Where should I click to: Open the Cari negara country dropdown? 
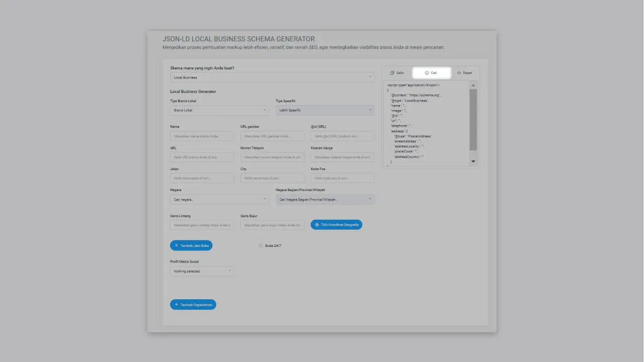(x=219, y=199)
